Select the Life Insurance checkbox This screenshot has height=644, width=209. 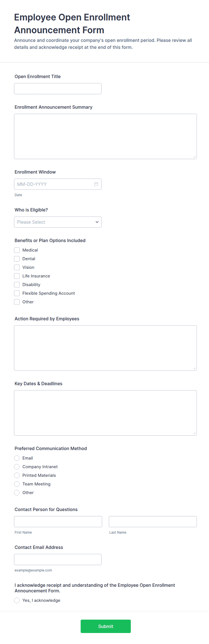17,276
